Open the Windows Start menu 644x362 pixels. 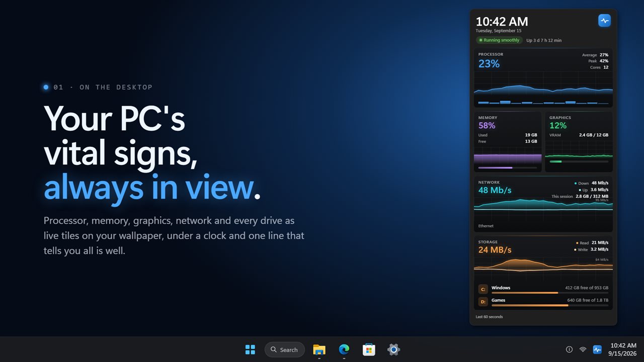(x=250, y=349)
